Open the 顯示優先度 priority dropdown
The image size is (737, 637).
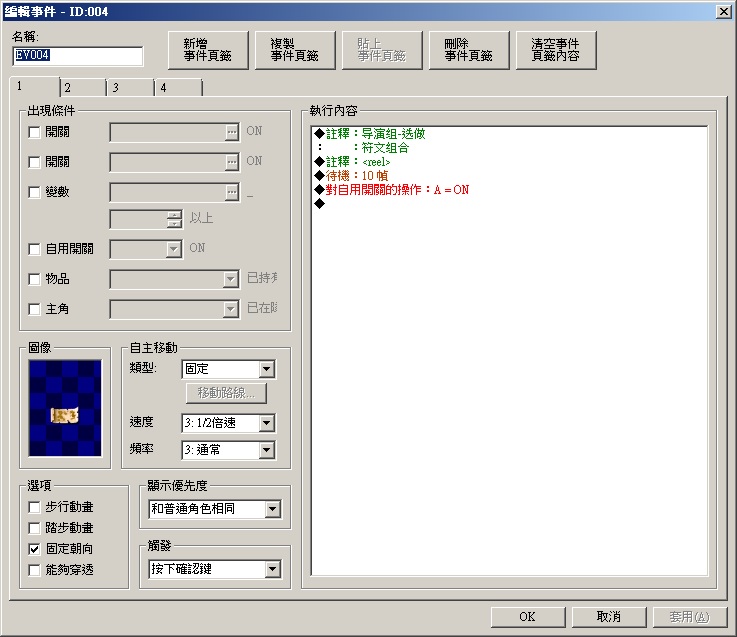click(x=215, y=509)
